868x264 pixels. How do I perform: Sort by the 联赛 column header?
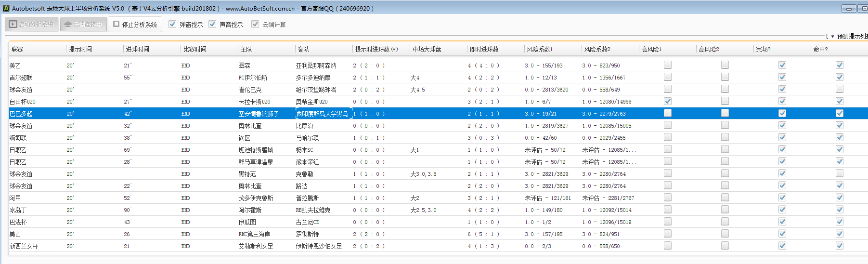[x=17, y=49]
